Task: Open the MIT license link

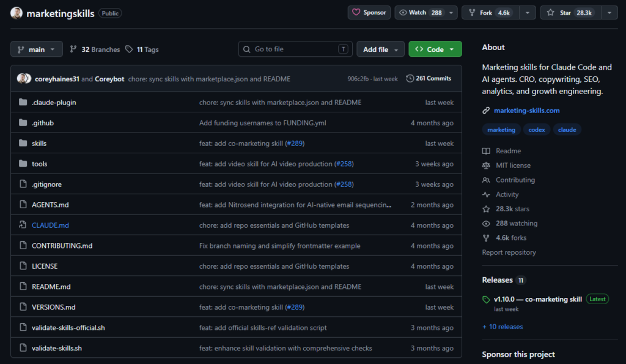Action: 513,165
